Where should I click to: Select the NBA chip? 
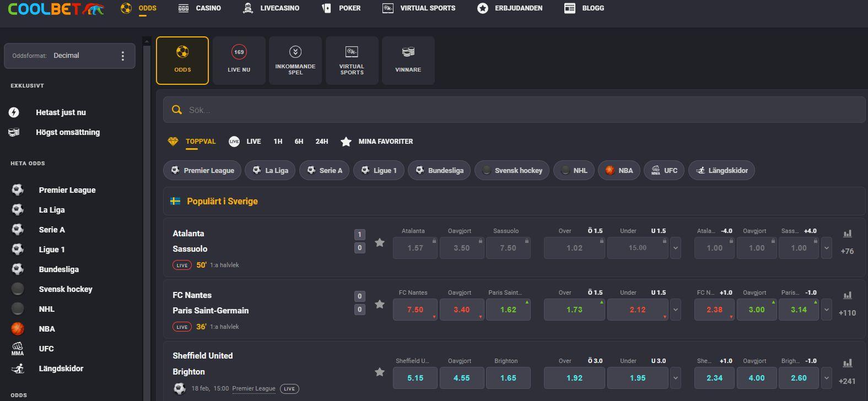[x=619, y=170]
